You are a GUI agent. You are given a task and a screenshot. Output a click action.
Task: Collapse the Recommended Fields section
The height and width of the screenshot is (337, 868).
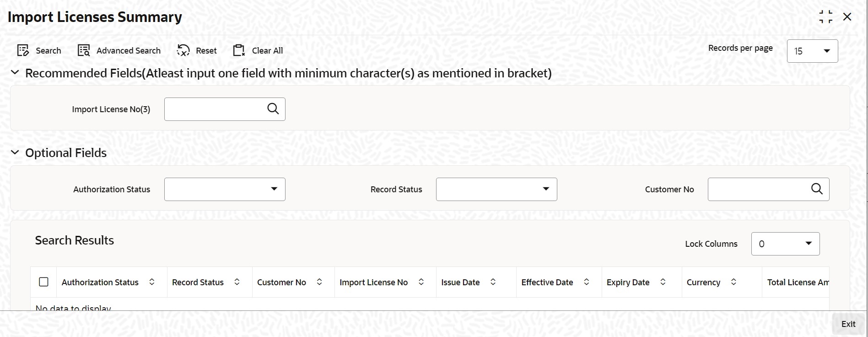[x=15, y=72]
